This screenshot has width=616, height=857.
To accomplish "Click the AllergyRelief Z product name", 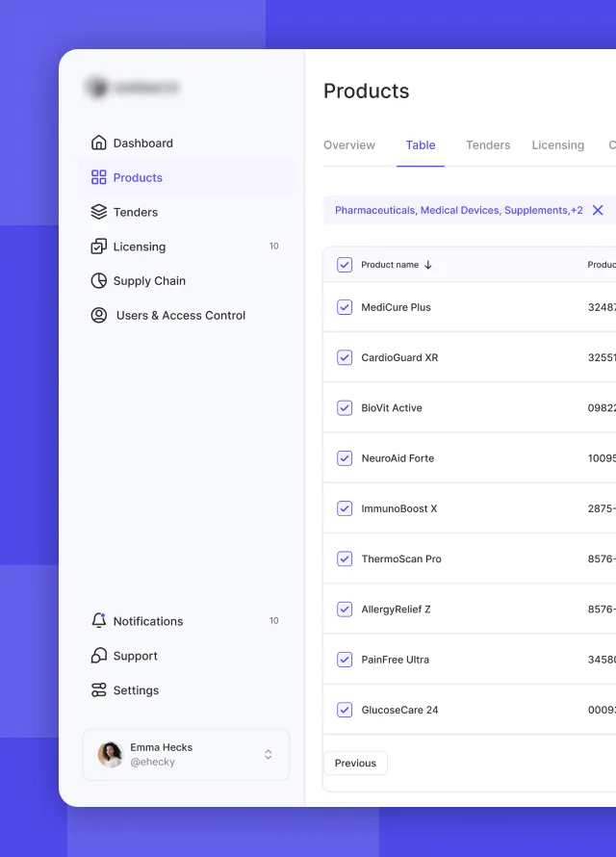I will click(x=396, y=609).
